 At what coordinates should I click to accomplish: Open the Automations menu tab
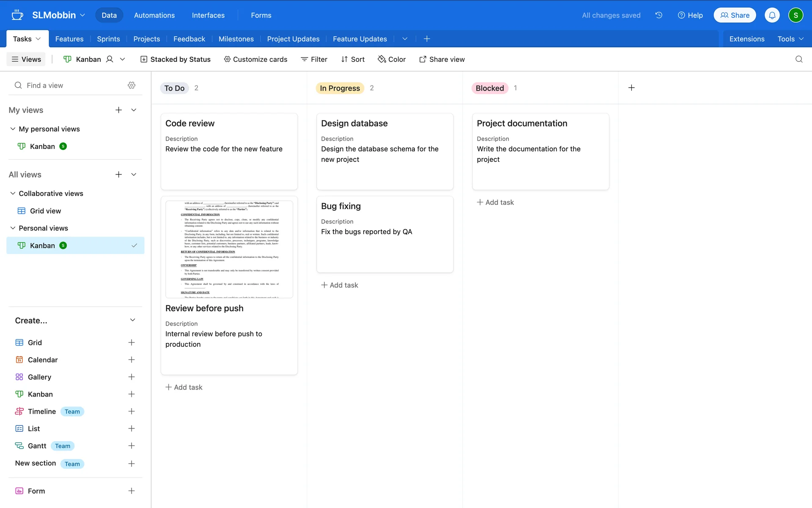point(154,15)
